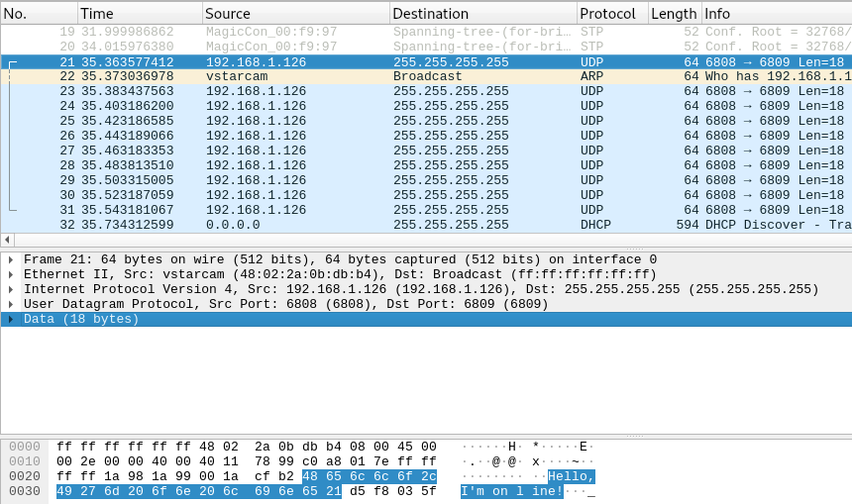
Task: Select packet 21 UDP row
Action: [426, 62]
